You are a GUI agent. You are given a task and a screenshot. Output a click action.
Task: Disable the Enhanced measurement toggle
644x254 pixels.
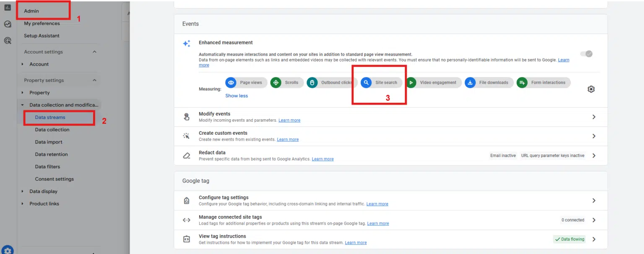click(586, 54)
